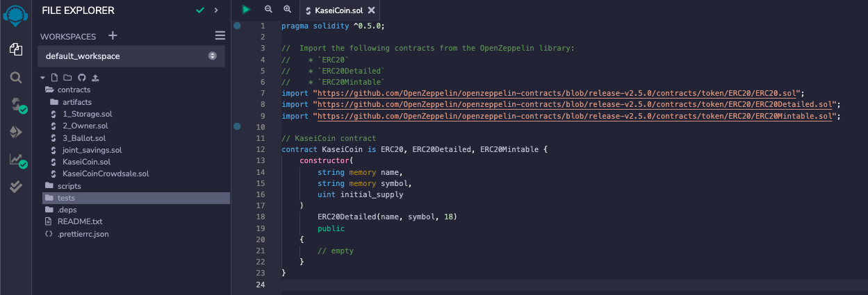Image resolution: width=868 pixels, height=295 pixels.
Task: Open the File Explorer sidebar icon
Action: pyautogui.click(x=15, y=49)
